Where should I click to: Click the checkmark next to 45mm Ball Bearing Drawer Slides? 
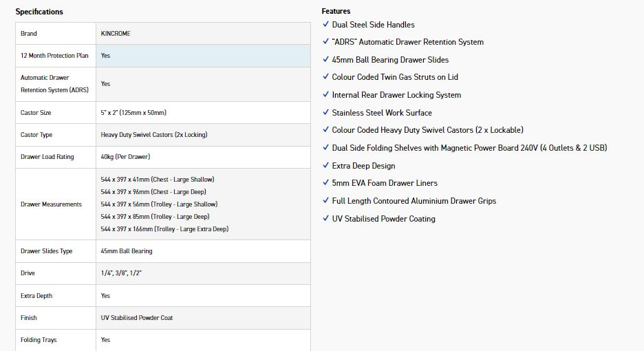[x=325, y=60]
